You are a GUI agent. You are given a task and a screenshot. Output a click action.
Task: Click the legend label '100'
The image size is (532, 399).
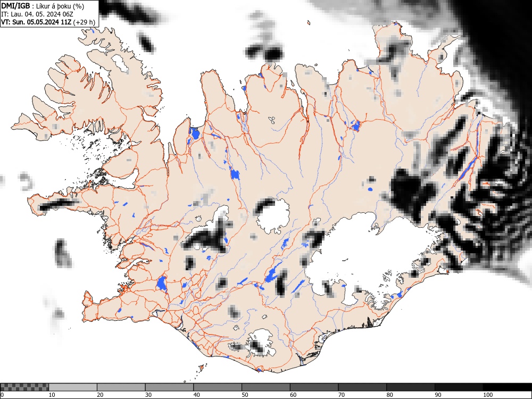click(x=487, y=395)
